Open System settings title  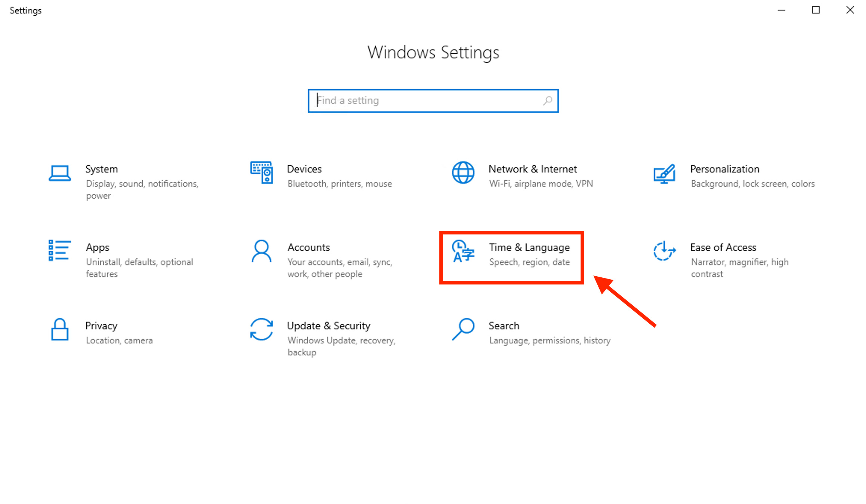(102, 169)
